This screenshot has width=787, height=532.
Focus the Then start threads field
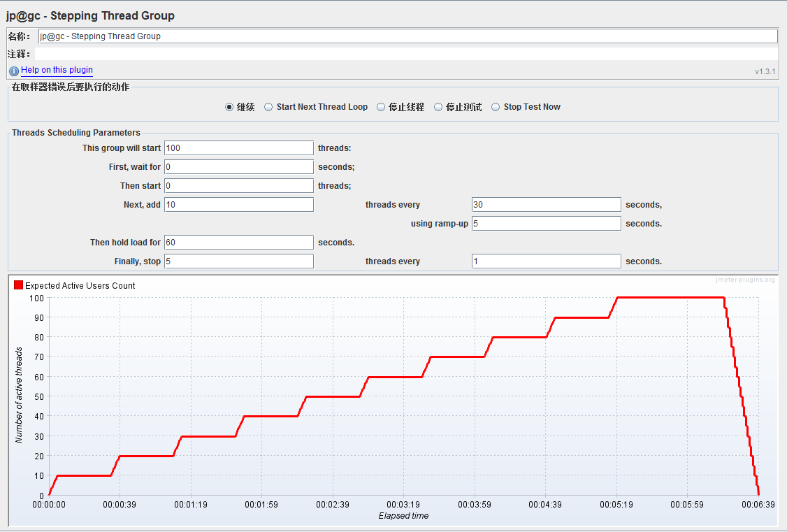[x=239, y=186]
